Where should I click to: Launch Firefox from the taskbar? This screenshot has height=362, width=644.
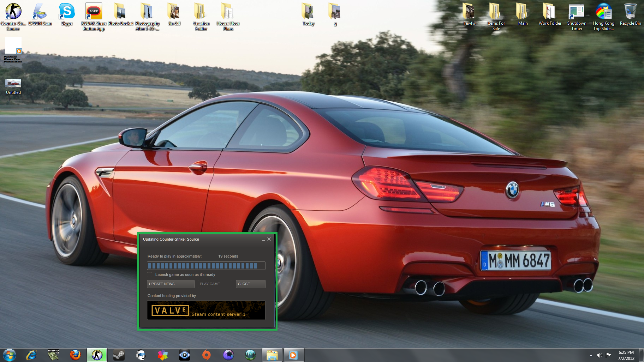tap(75, 355)
